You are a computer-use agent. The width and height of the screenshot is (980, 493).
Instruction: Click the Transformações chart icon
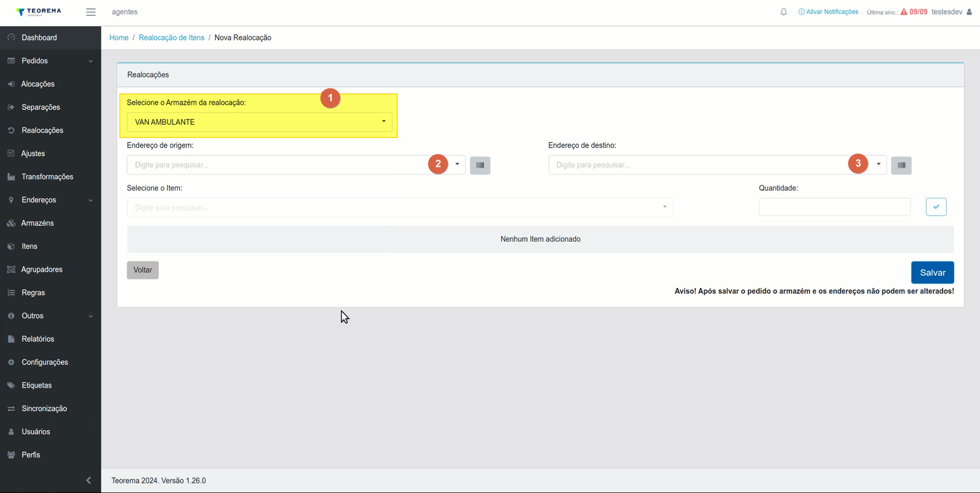point(11,177)
